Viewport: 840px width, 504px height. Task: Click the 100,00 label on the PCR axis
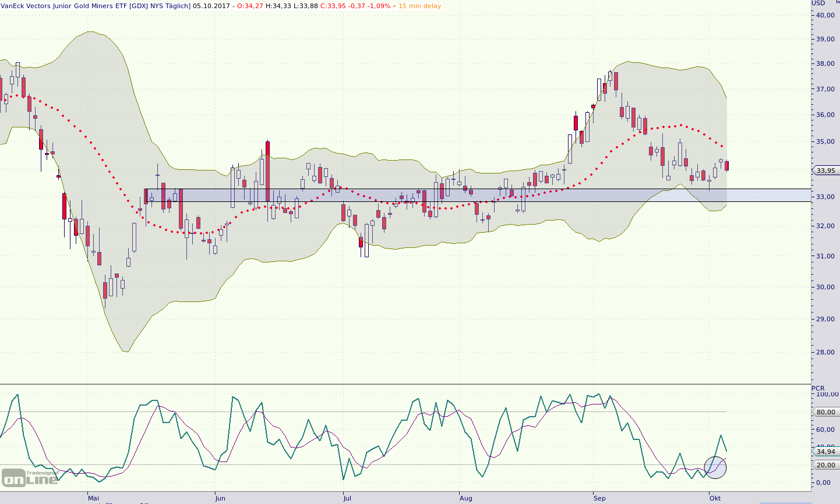[x=827, y=394]
